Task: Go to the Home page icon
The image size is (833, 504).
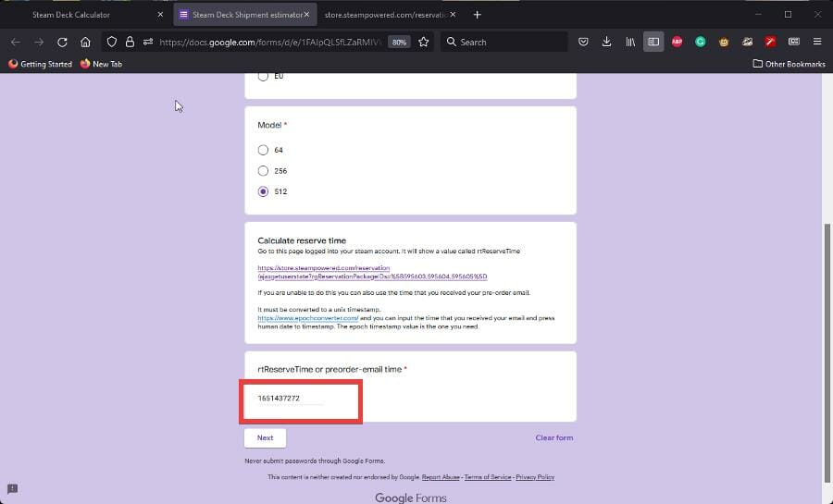Action: [x=85, y=42]
